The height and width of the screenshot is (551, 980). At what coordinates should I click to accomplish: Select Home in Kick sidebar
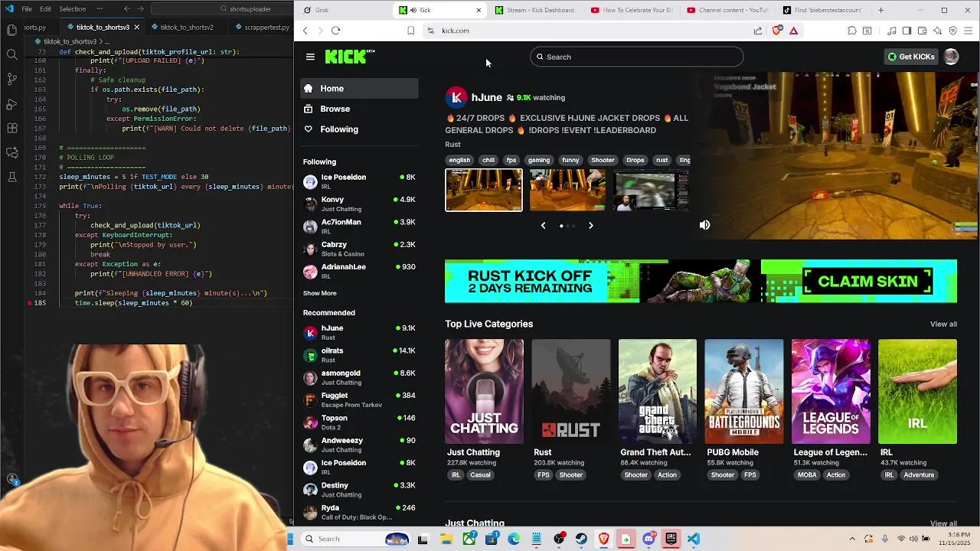(359, 89)
